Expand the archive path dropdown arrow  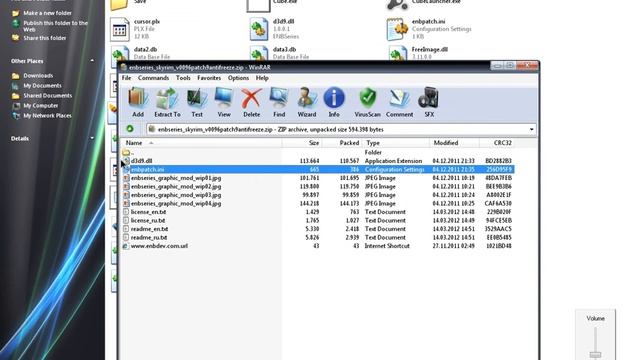click(x=531, y=129)
